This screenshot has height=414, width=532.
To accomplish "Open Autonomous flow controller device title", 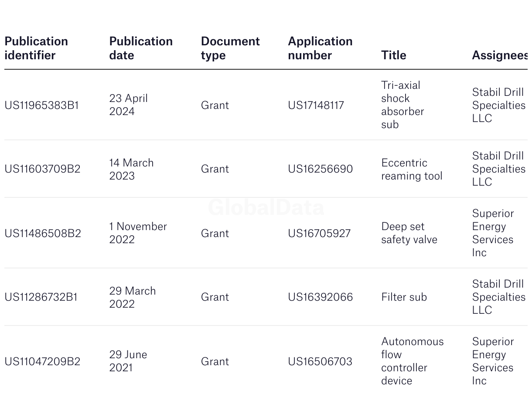I will (x=412, y=361).
